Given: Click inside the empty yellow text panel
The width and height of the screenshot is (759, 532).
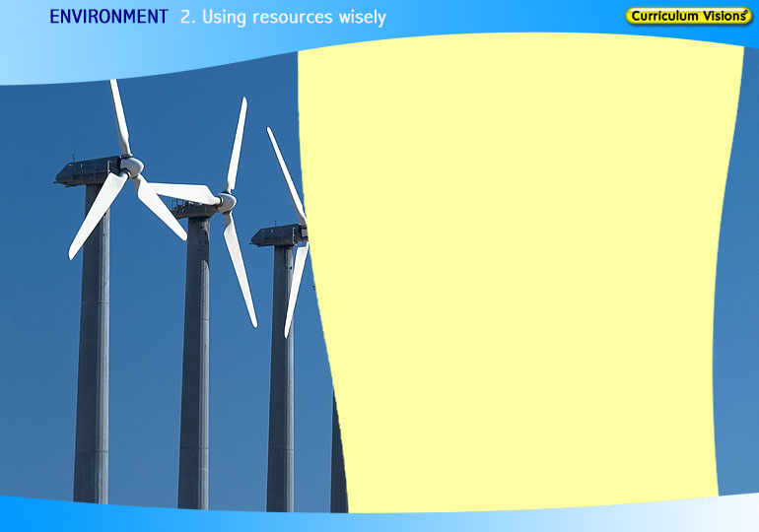Looking at the screenshot, I should tap(522, 276).
